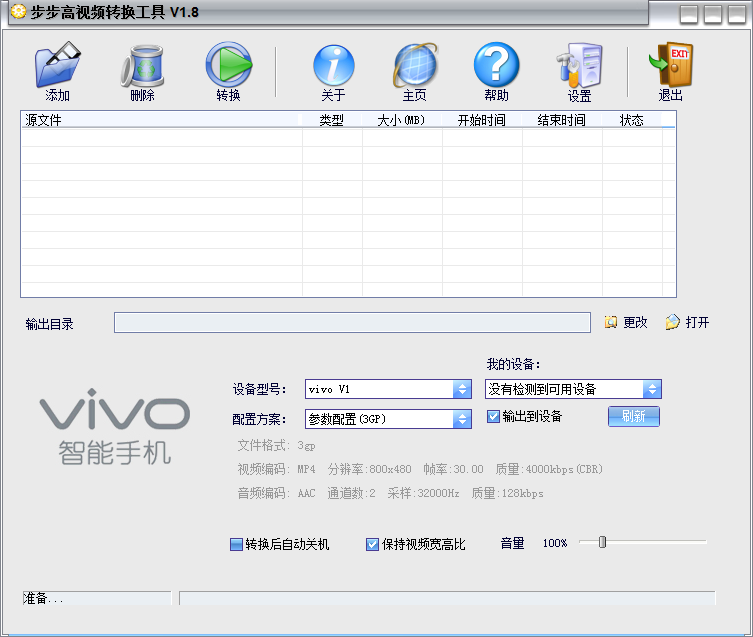Click the 音量 volume slider handle
Image resolution: width=753 pixels, height=637 pixels.
coord(602,542)
